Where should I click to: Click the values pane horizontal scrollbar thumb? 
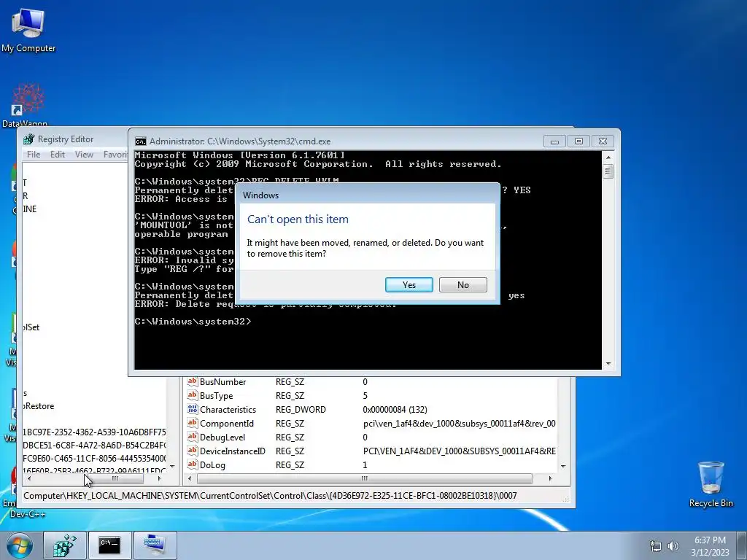pos(365,478)
